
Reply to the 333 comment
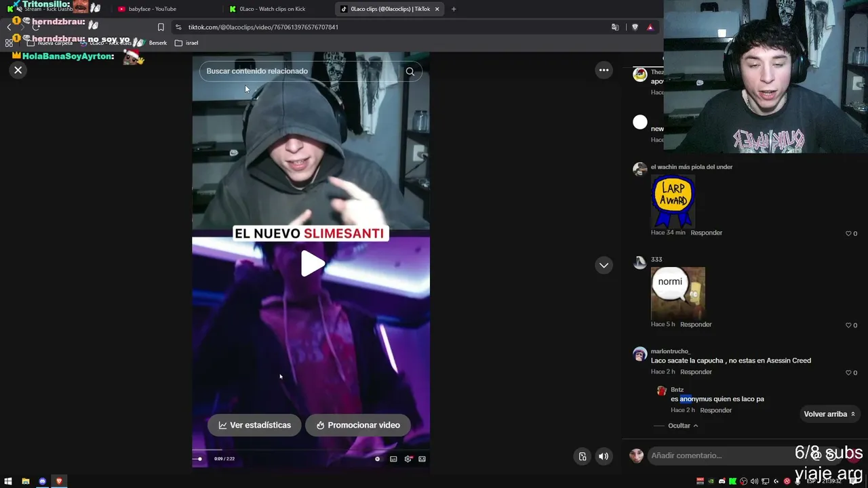click(x=696, y=324)
